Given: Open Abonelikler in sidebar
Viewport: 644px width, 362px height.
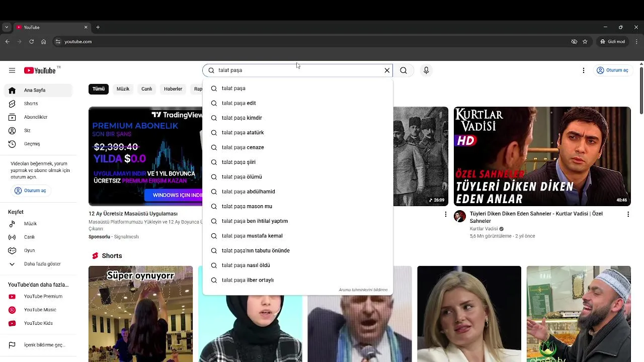Looking at the screenshot, I should [x=38, y=117].
